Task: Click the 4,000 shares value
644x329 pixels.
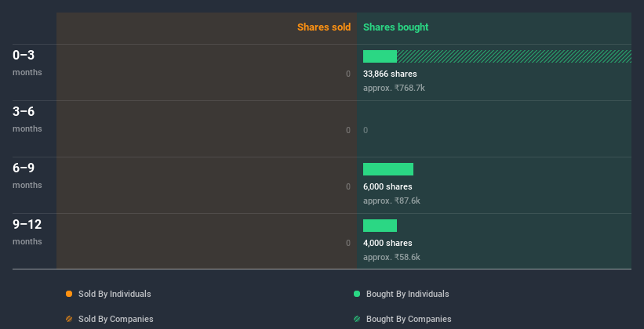Action: tap(387, 243)
